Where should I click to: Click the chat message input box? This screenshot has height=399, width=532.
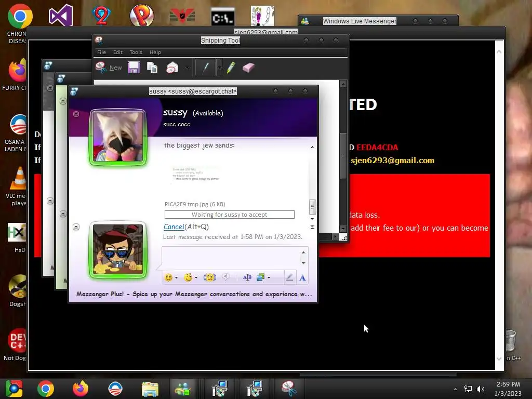point(231,258)
